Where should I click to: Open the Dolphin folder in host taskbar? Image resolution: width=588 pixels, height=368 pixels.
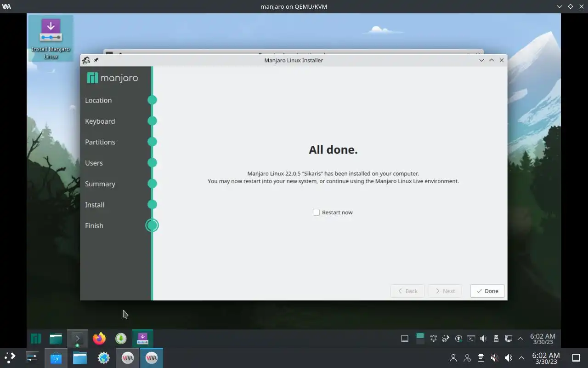coord(80,357)
